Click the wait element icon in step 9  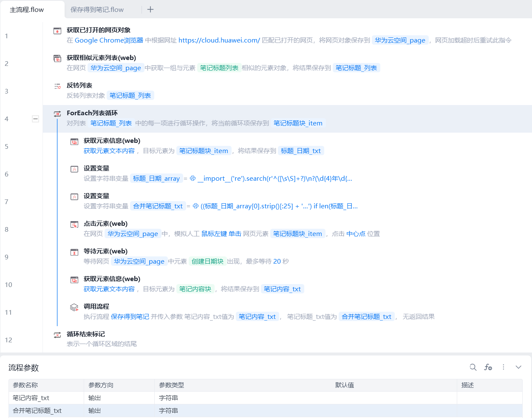click(x=74, y=252)
